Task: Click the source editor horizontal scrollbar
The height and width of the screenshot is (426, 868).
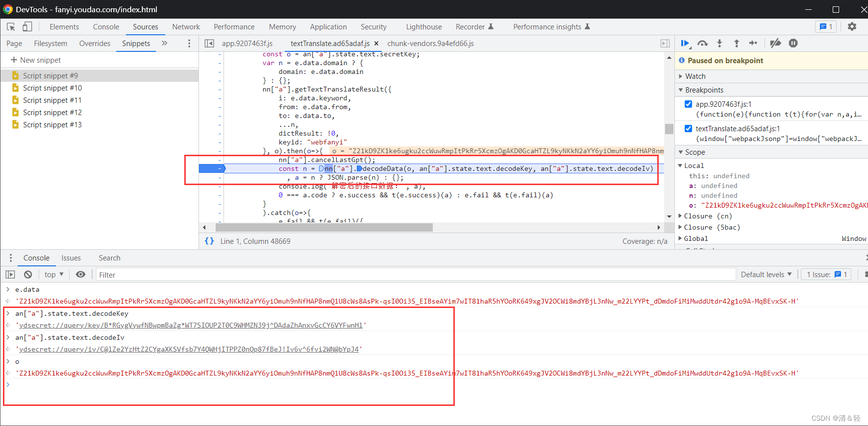Action: [x=324, y=227]
